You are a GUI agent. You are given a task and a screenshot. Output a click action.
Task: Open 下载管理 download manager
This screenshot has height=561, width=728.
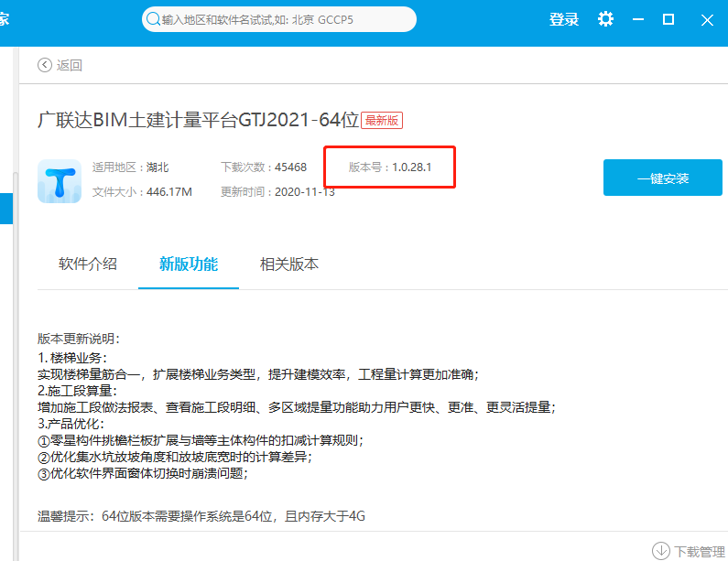[x=700, y=551]
